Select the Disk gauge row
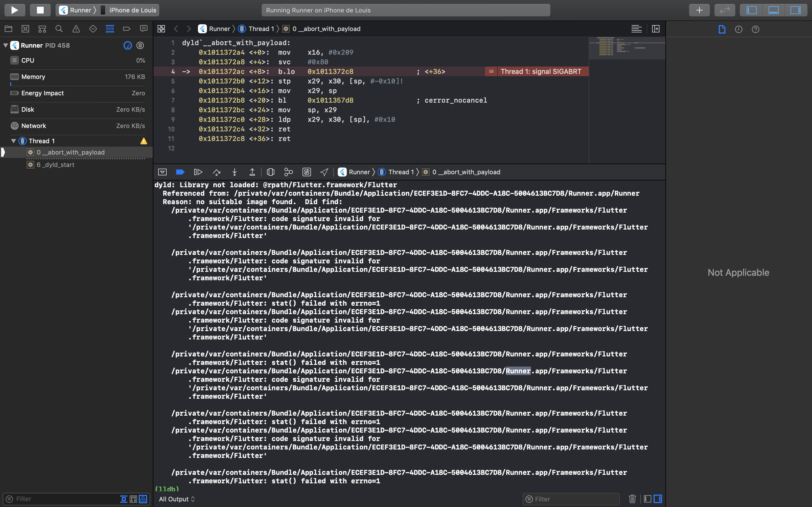The image size is (812, 507). [78, 109]
